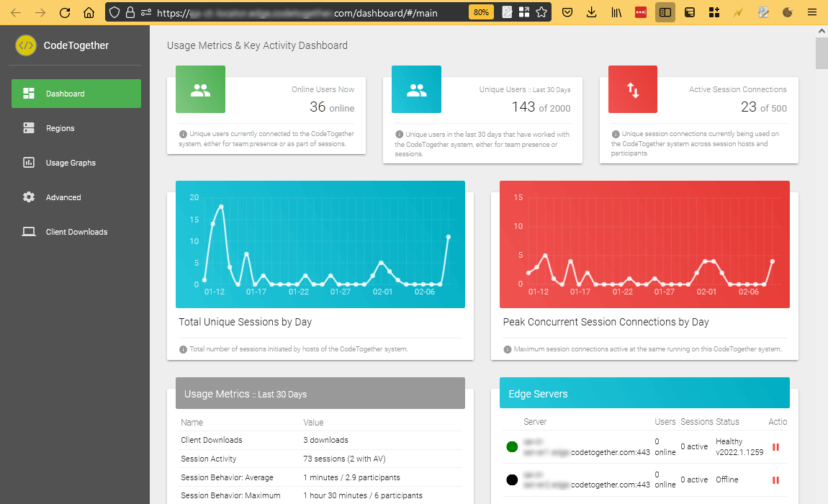The height and width of the screenshot is (504, 828).
Task: Click the Regions server icon in sidebar
Action: point(29,128)
